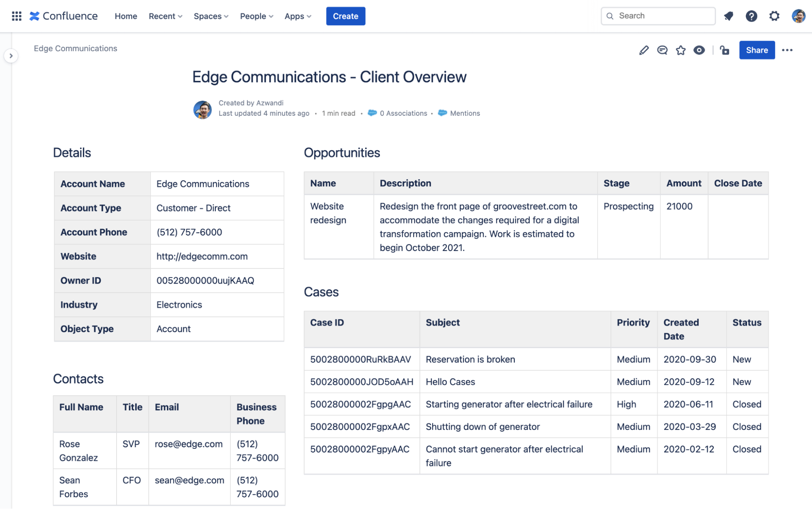Click the blue Share button

point(756,50)
